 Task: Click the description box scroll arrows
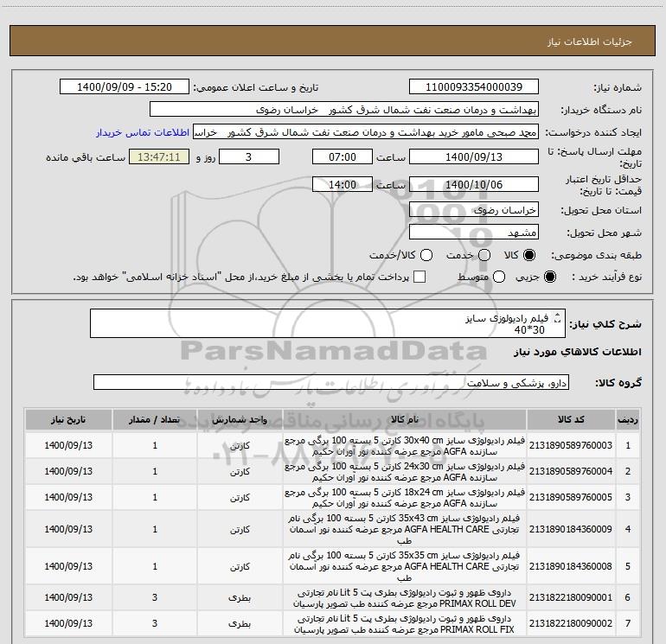pyautogui.click(x=558, y=317)
